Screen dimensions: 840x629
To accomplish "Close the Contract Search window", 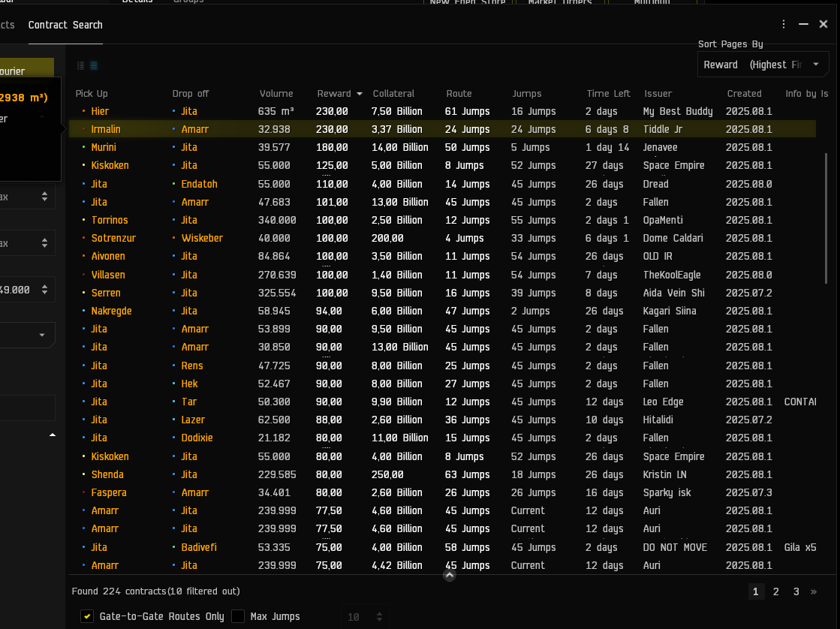I will [x=823, y=24].
